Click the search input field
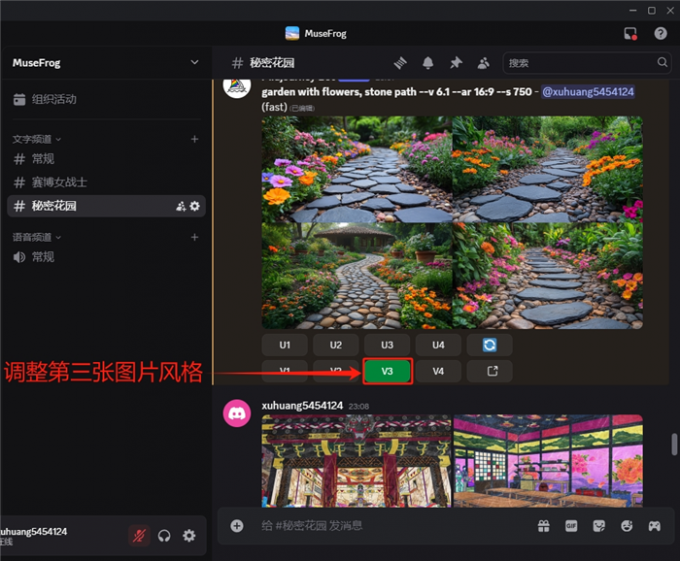The height and width of the screenshot is (561, 680). pyautogui.click(x=587, y=63)
